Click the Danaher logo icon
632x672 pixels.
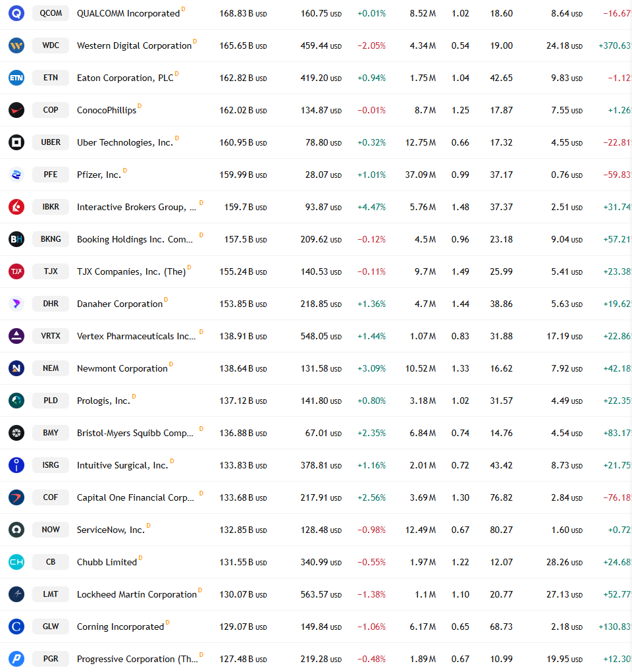[x=16, y=304]
